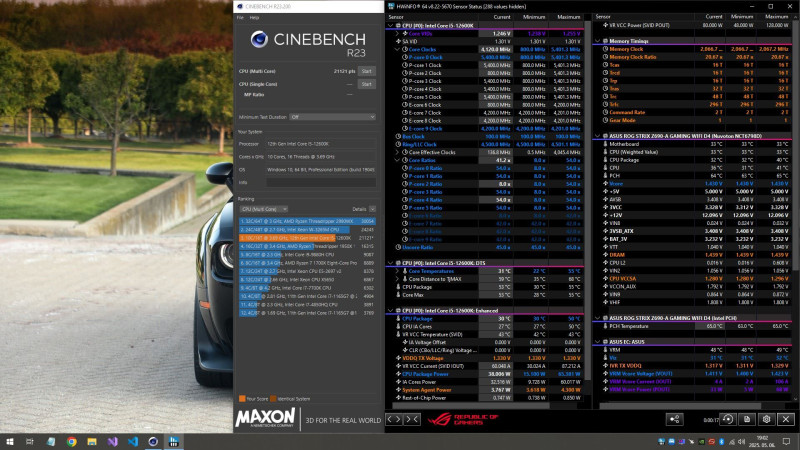Select the Memory Clock sensor row

point(692,49)
